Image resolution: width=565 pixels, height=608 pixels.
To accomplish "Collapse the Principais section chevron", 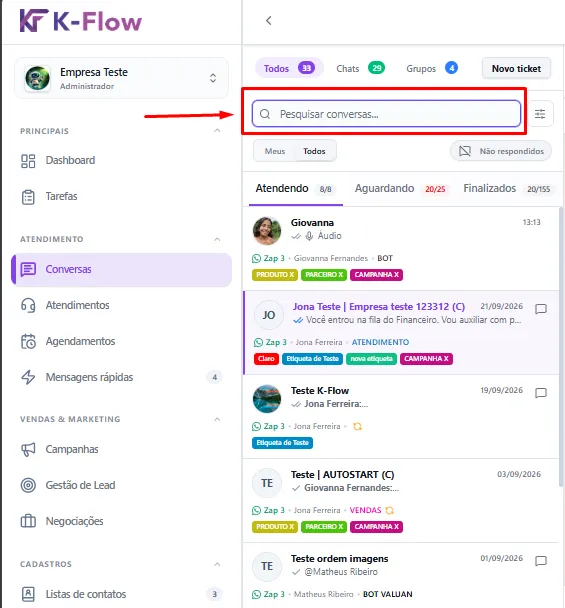I will coord(217,131).
